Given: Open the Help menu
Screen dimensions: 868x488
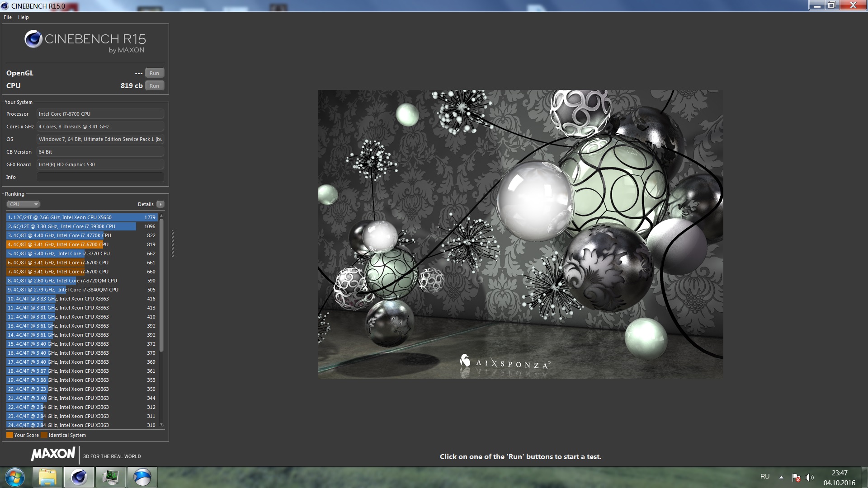Looking at the screenshot, I should coord(24,17).
